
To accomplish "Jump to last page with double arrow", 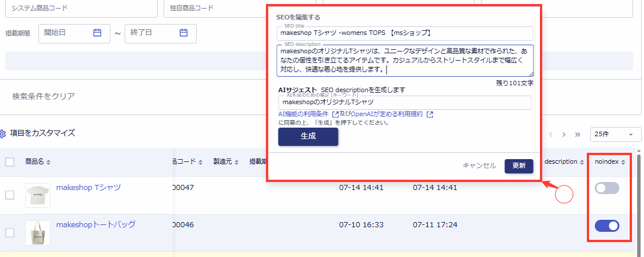I will (x=578, y=135).
